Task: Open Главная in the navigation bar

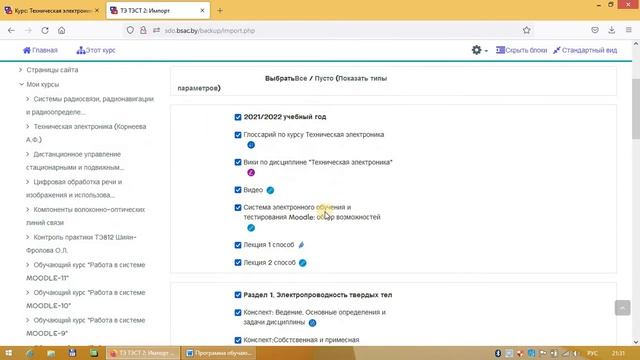Action: point(40,50)
